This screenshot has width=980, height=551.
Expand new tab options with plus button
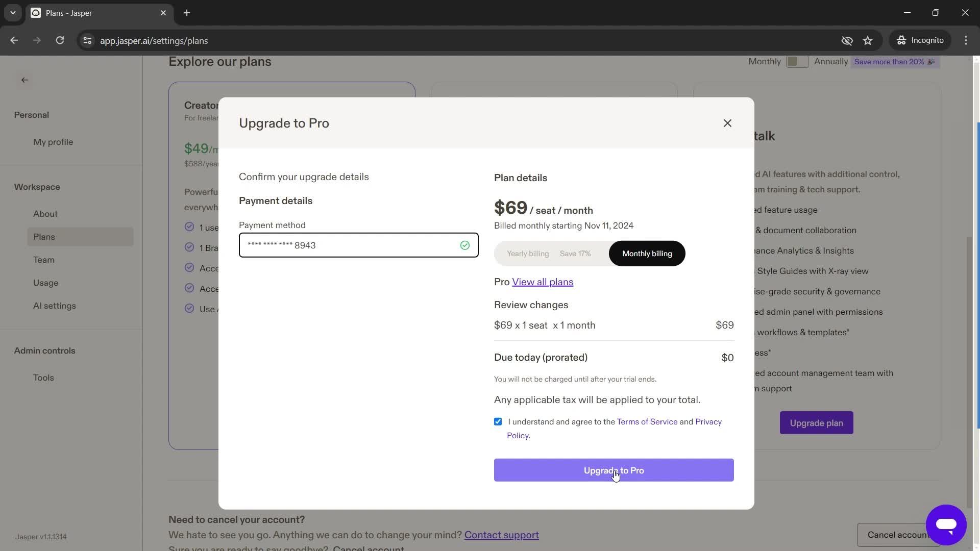[187, 13]
